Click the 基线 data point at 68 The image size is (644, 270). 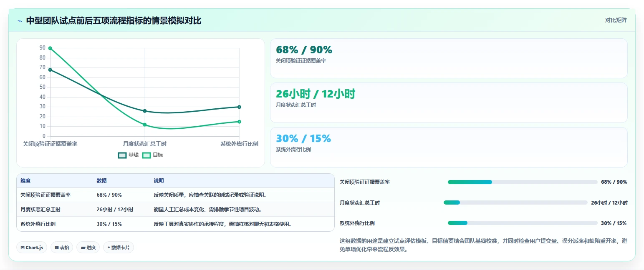(x=50, y=70)
